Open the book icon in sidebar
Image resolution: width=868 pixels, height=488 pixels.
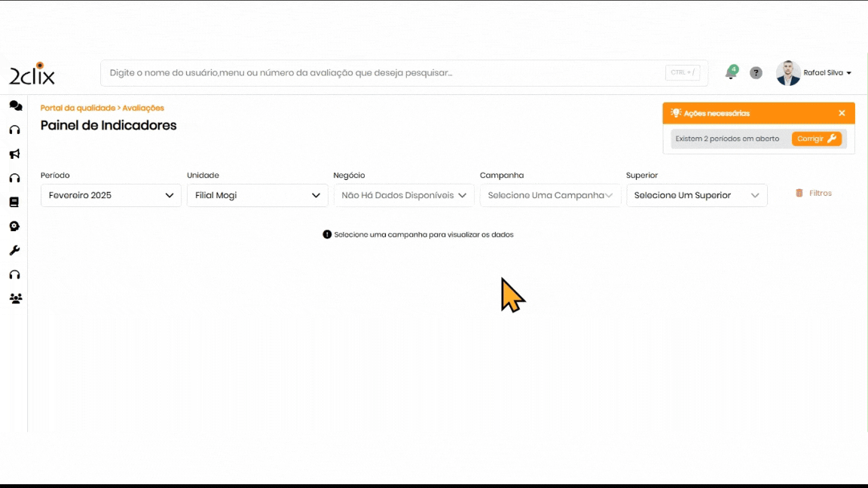point(14,203)
